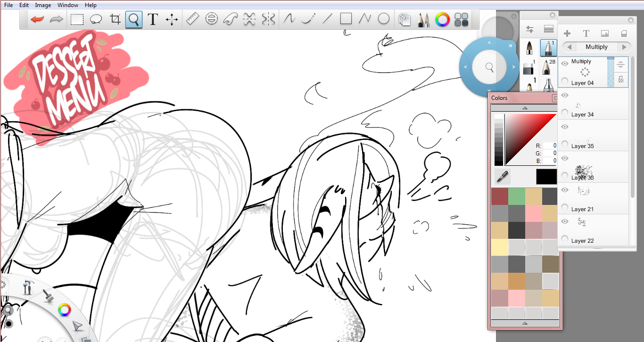Toggle the Ruler guide on
Image resolution: width=644 pixels, height=342 pixels.
[x=193, y=19]
